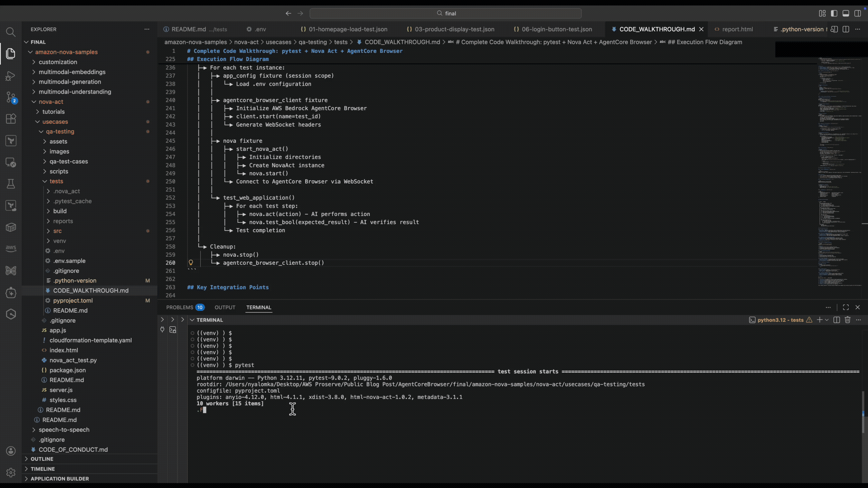Click lightbulb code action on line 260
The width and height of the screenshot is (868, 488).
tap(191, 263)
